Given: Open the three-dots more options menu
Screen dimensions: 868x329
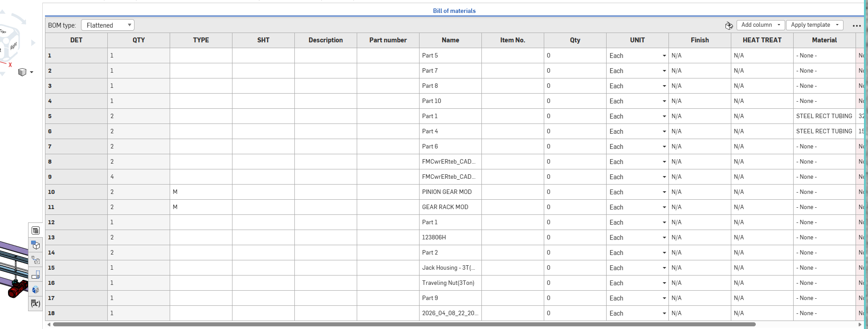Looking at the screenshot, I should tap(856, 25).
